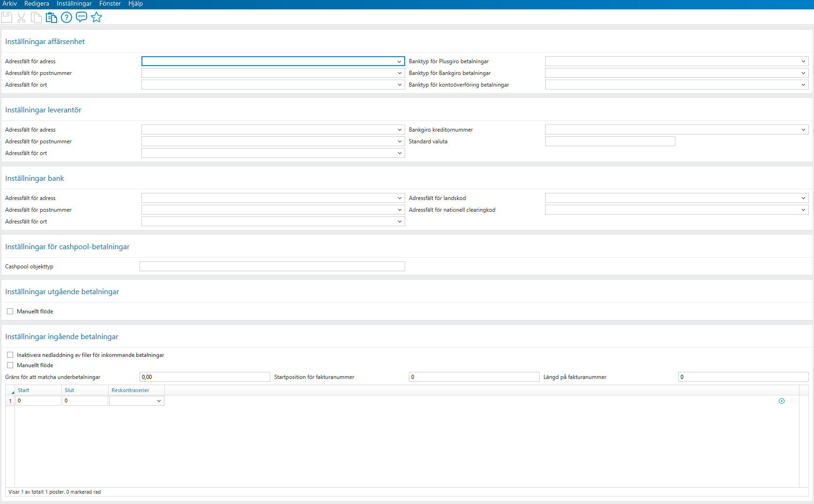Click the Slut column header

[69, 390]
